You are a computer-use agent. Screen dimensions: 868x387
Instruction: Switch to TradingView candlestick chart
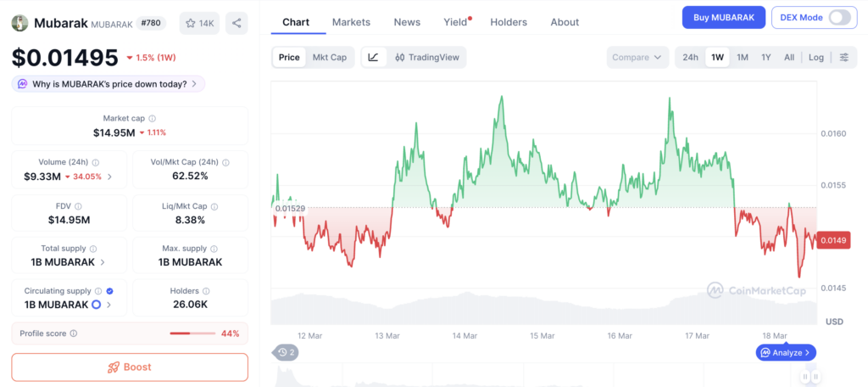(427, 57)
